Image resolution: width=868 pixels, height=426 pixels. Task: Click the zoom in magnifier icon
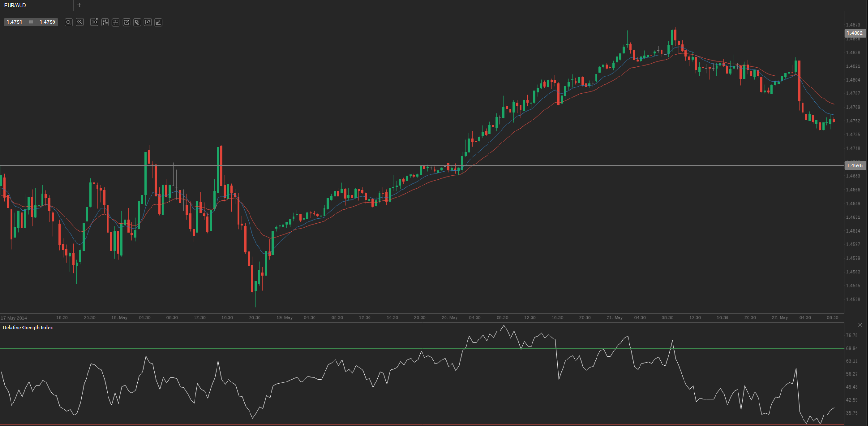(x=80, y=22)
